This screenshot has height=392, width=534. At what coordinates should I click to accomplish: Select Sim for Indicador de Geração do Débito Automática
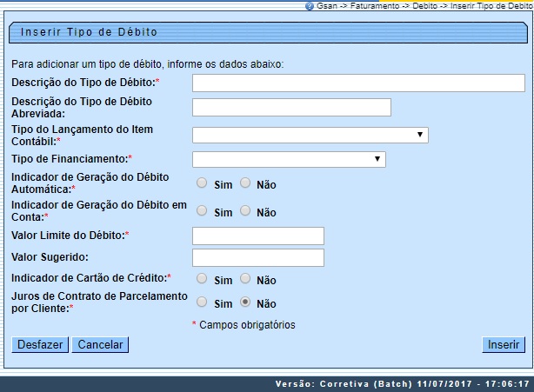click(202, 183)
